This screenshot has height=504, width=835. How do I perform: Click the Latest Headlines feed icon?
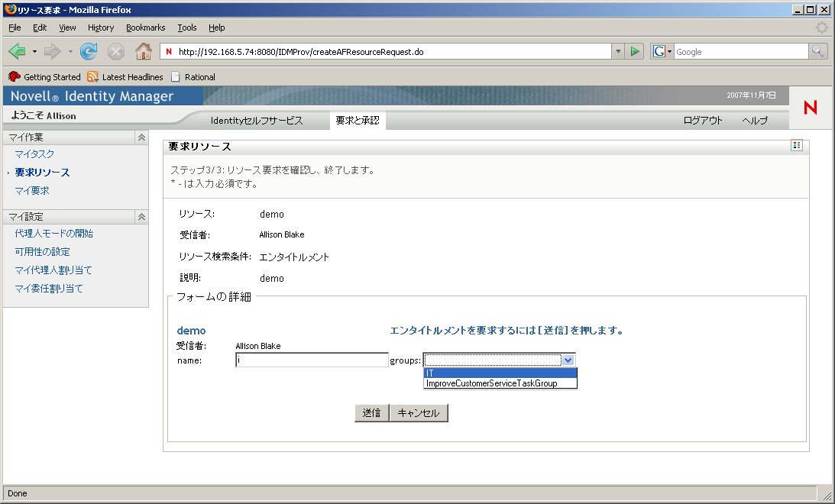92,77
